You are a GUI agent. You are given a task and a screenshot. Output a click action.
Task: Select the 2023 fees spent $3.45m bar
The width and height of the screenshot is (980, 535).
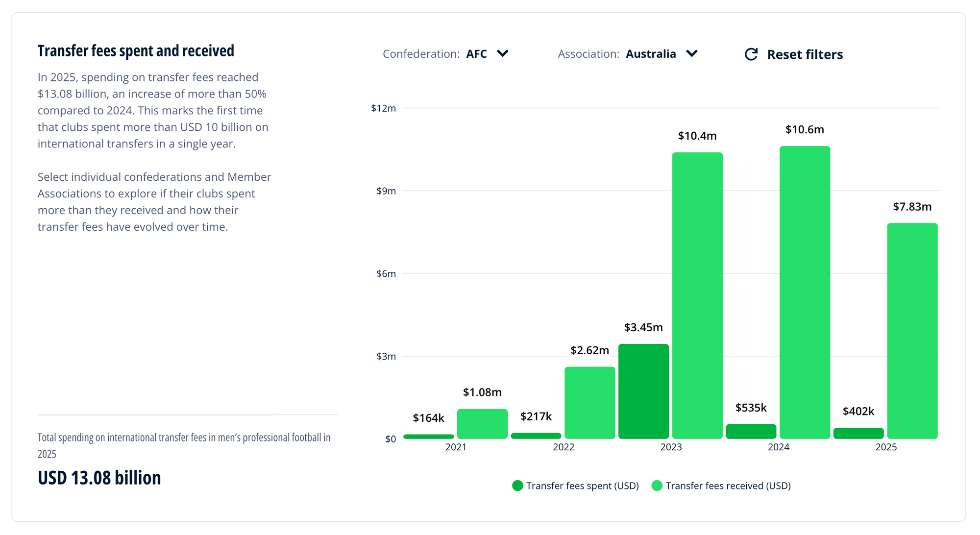click(643, 391)
